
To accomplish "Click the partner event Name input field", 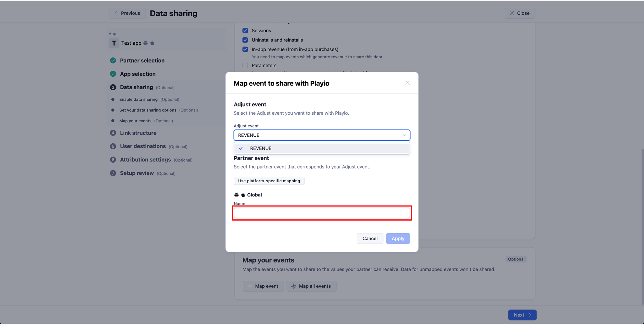I will point(322,213).
